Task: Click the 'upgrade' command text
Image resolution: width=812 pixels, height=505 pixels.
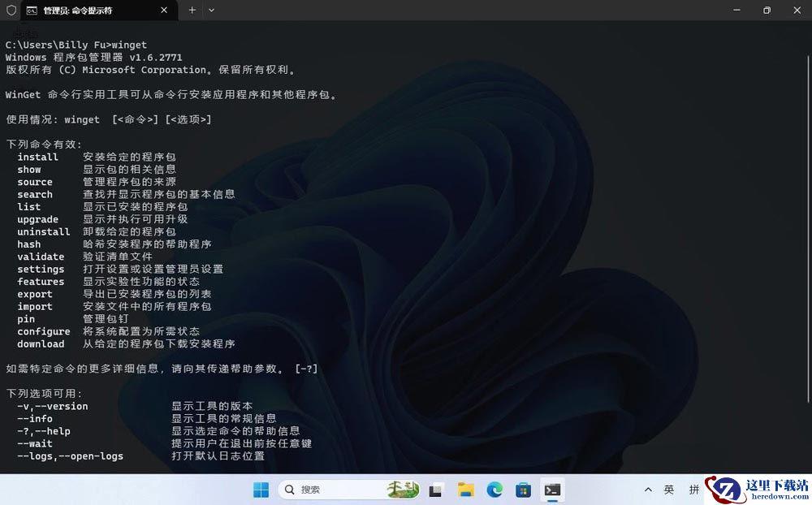Action: 38,219
